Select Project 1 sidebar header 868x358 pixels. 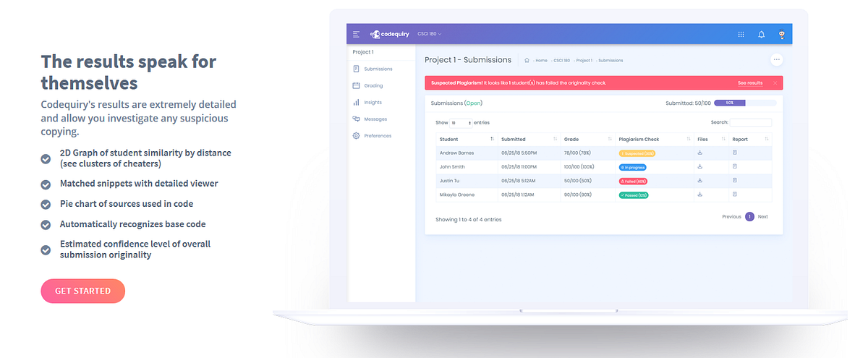[x=363, y=52]
